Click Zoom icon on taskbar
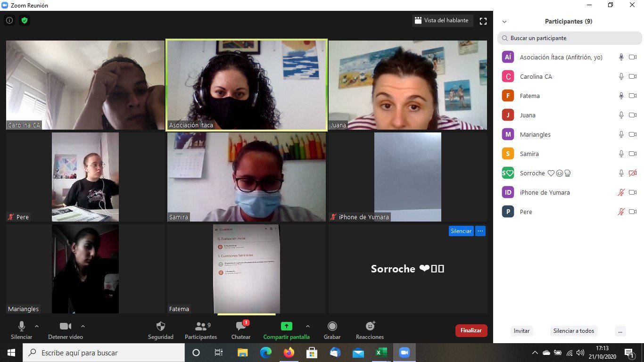 coord(404,353)
